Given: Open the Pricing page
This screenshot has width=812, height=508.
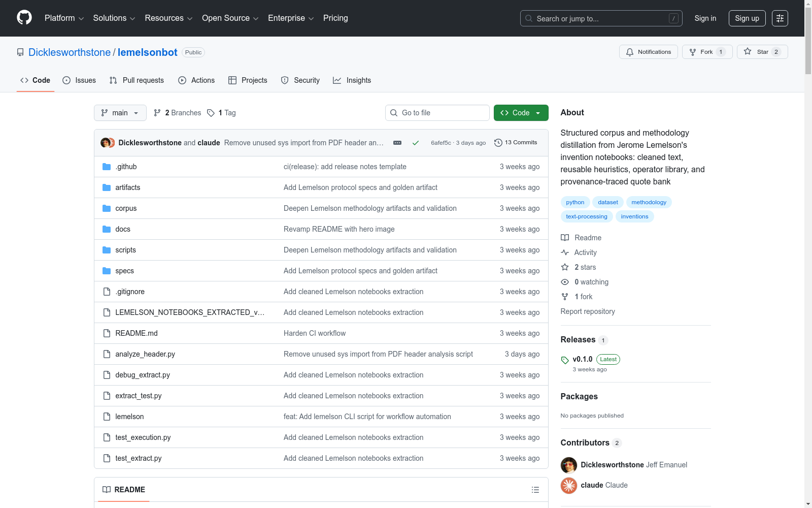Looking at the screenshot, I should 335,18.
